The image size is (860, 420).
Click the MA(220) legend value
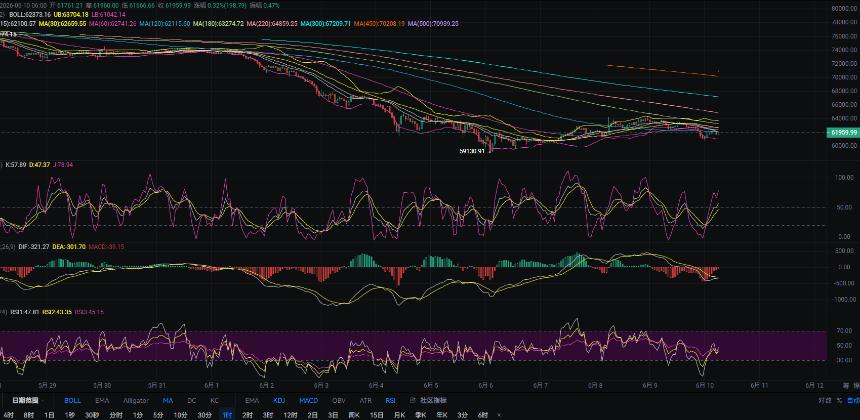(272, 24)
